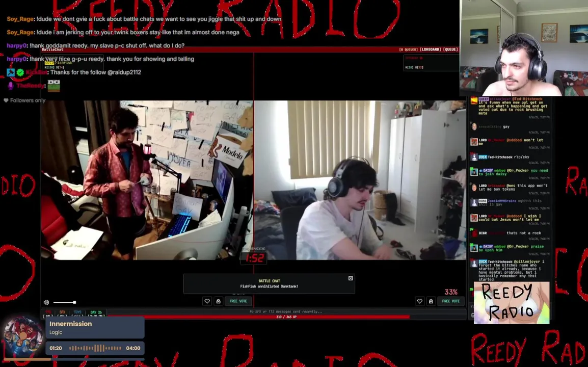Click the music widget album art

(x=22, y=336)
